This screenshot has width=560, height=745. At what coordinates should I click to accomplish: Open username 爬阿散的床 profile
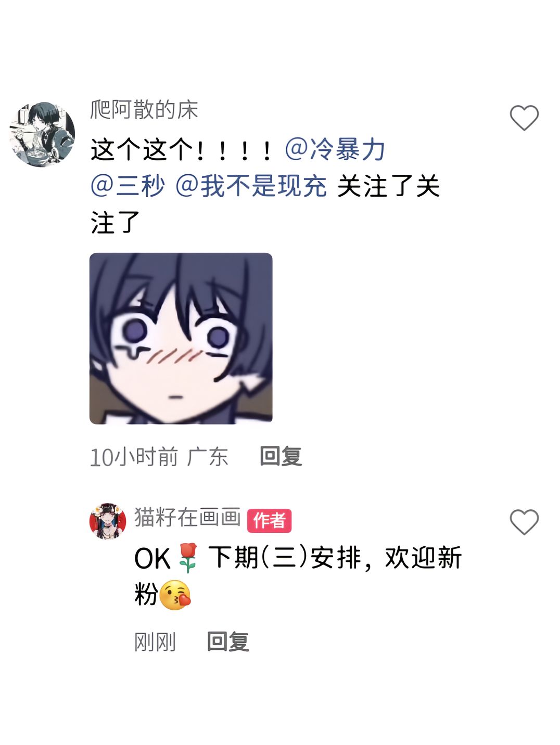tap(144, 110)
